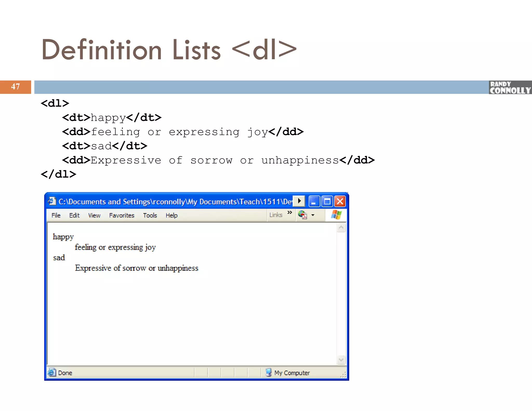
Task: Maximize the browser window
Action: click(327, 201)
